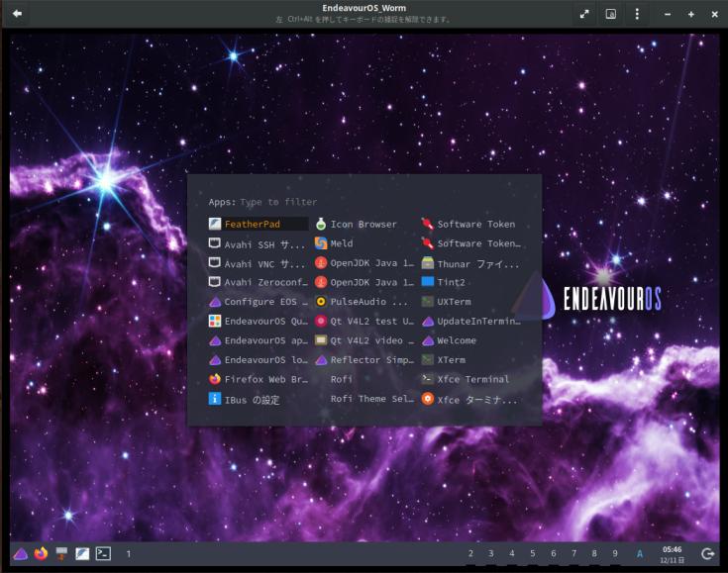The image size is (728, 573).
Task: Open Avahi SSH server browser entry
Action: click(x=259, y=244)
